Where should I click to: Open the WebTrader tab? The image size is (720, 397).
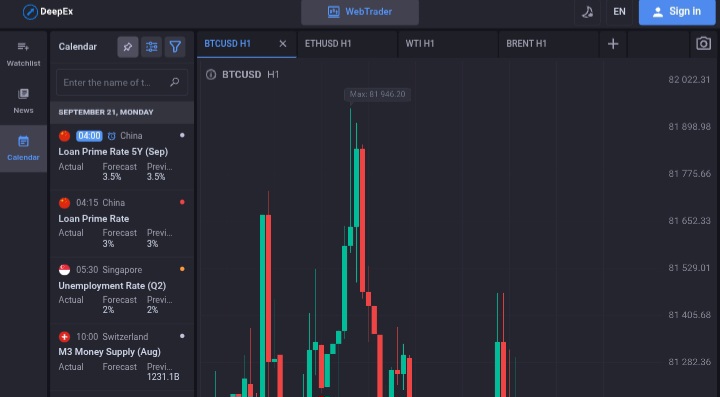tap(360, 12)
